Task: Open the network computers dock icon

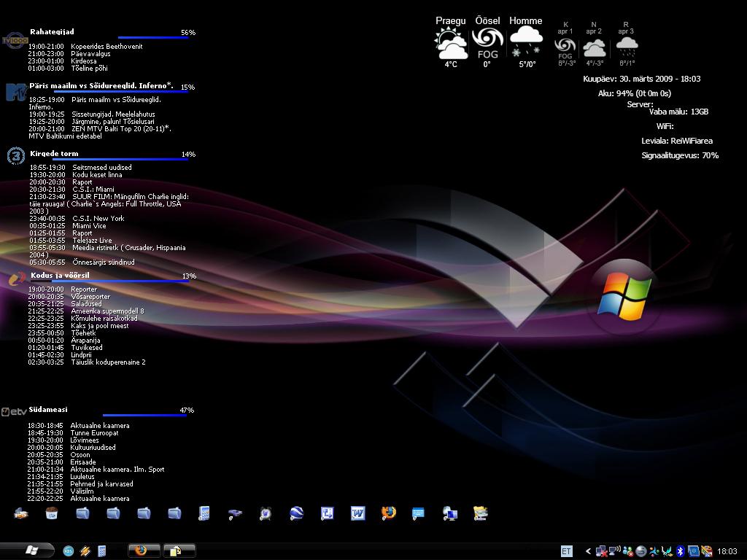Action: 449,513
